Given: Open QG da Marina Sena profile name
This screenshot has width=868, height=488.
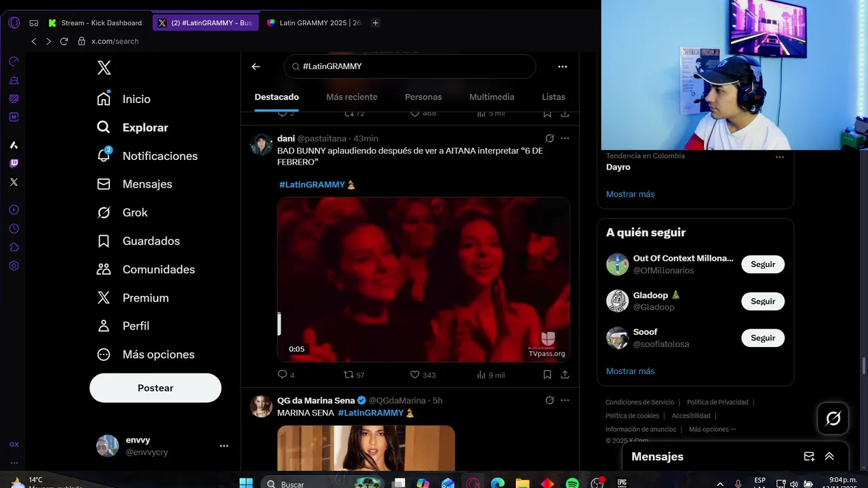Looking at the screenshot, I should pyautogui.click(x=316, y=401).
